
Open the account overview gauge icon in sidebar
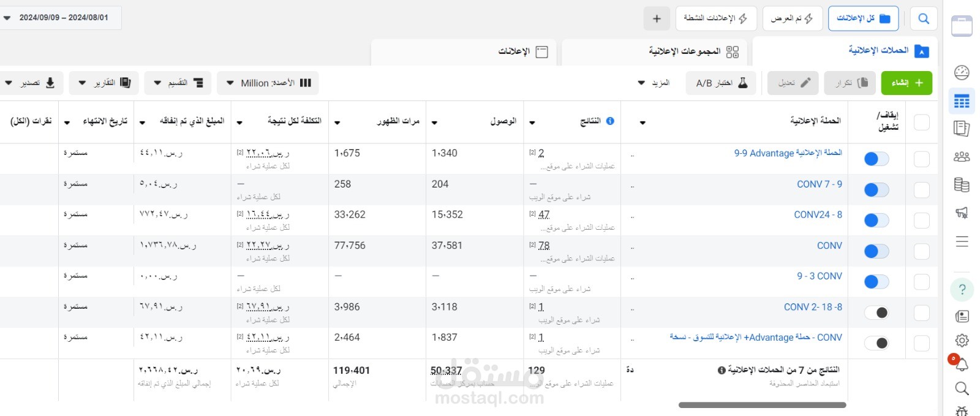(962, 72)
